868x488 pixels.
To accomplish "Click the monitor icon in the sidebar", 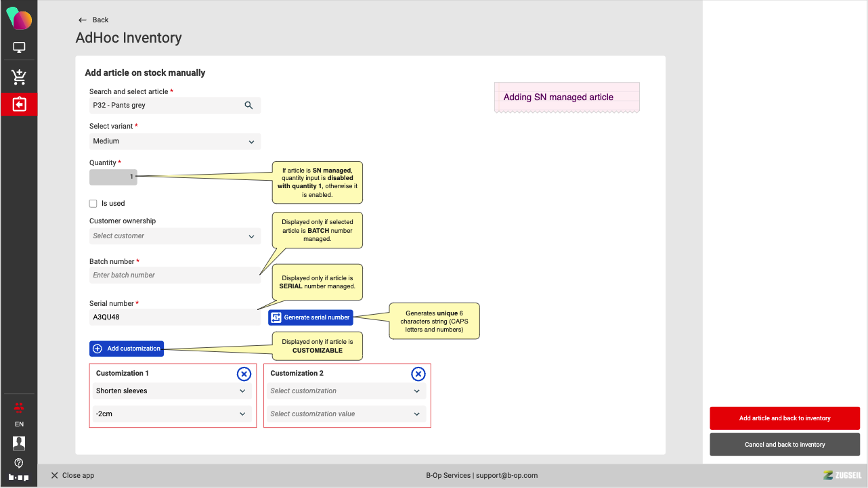I will 19,48.
